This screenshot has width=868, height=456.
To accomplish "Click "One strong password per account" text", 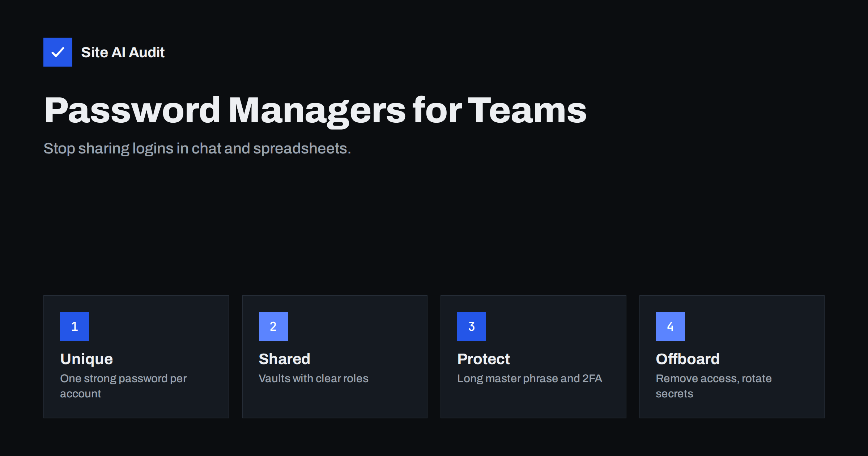I will click(x=123, y=386).
